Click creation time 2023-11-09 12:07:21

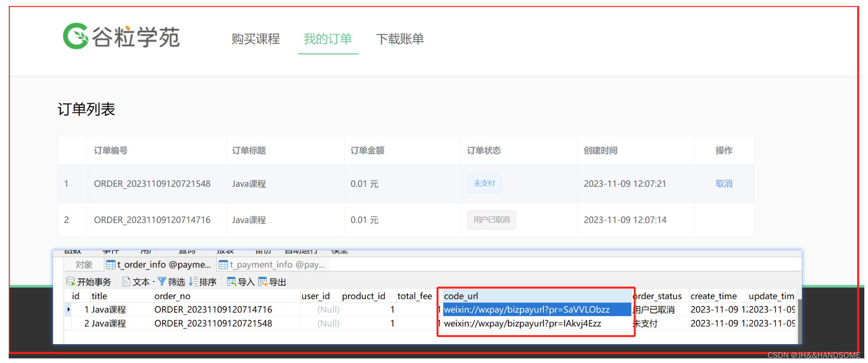pyautogui.click(x=625, y=184)
